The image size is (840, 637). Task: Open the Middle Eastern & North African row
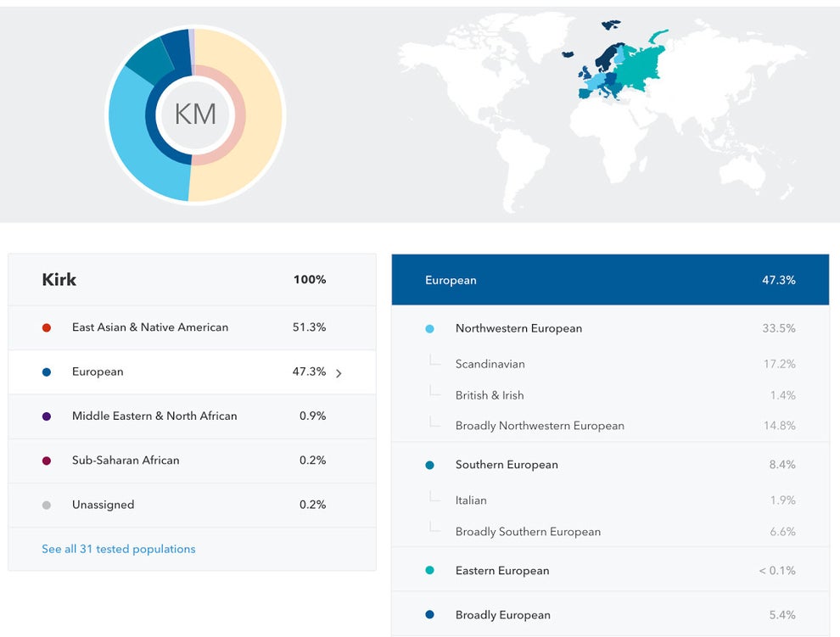(192, 416)
